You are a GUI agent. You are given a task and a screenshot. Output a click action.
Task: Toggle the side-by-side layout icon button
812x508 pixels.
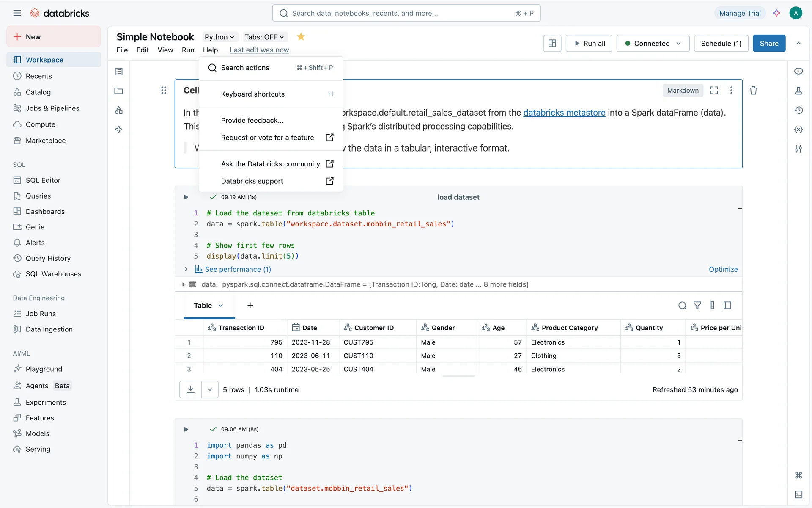tap(552, 43)
